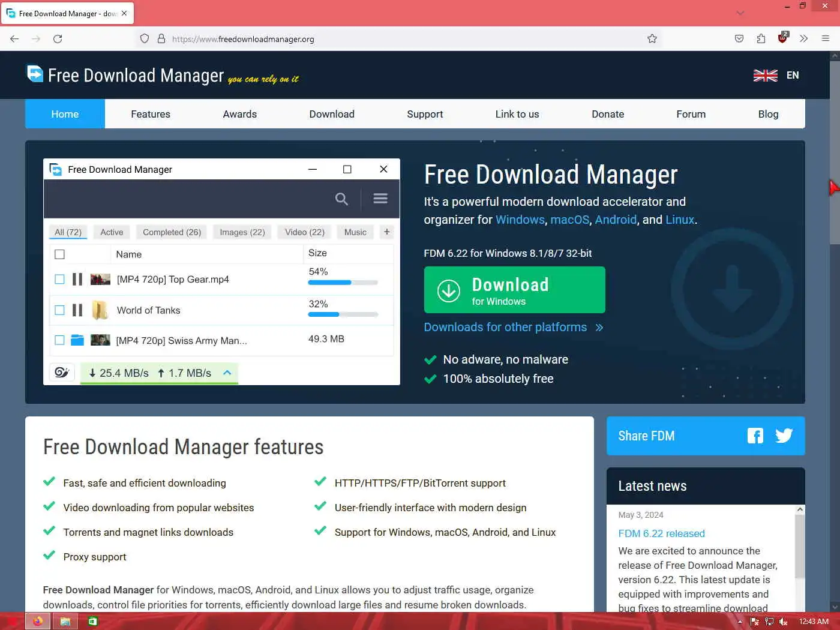Click the Top Gear 54% progress bar
Screen dimensions: 840x630
pyautogui.click(x=343, y=283)
